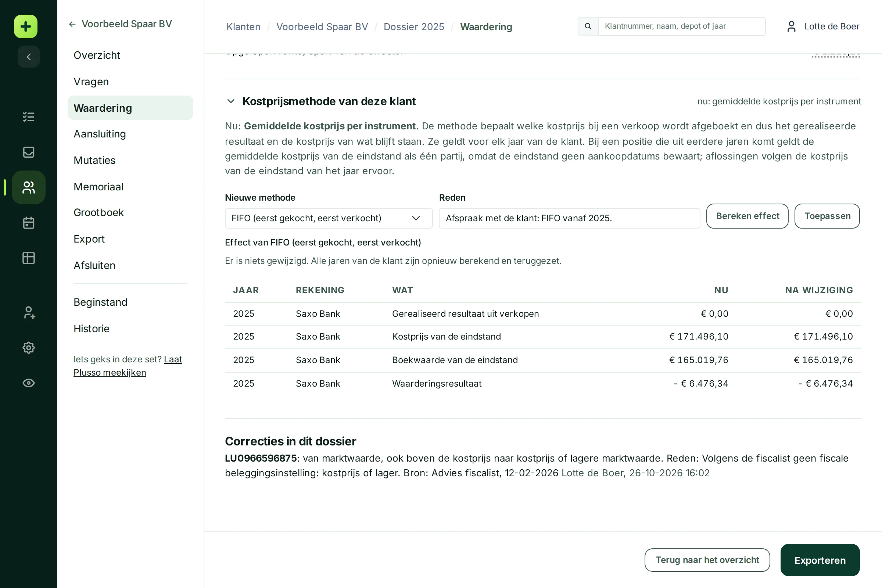The image size is (882, 588).
Task: Click the Waardering breadcrumb
Action: (486, 26)
